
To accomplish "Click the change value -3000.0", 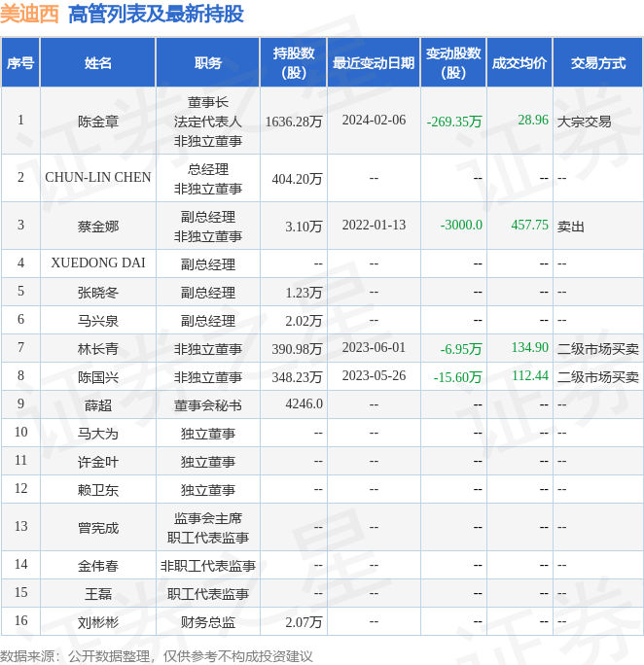I will point(461,225).
